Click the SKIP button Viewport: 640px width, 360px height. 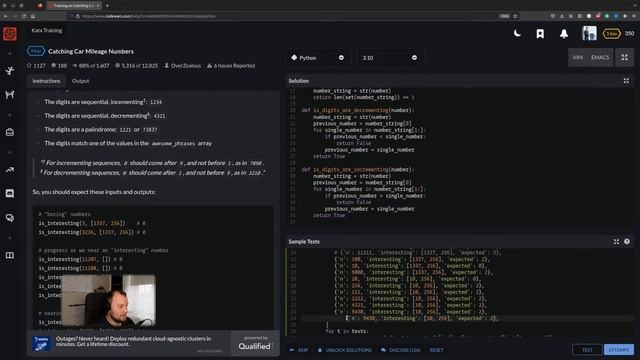tap(299, 350)
